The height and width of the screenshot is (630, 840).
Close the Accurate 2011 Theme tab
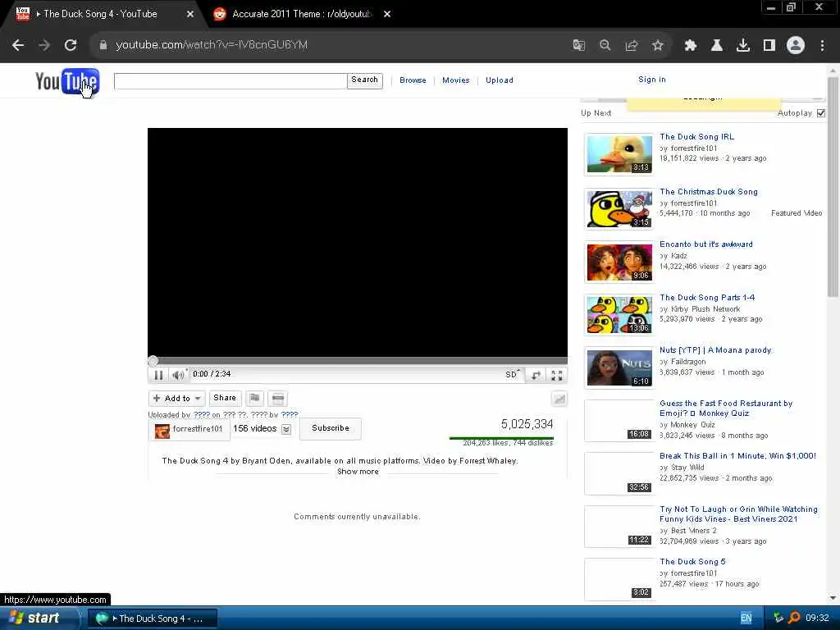pyautogui.click(x=387, y=14)
